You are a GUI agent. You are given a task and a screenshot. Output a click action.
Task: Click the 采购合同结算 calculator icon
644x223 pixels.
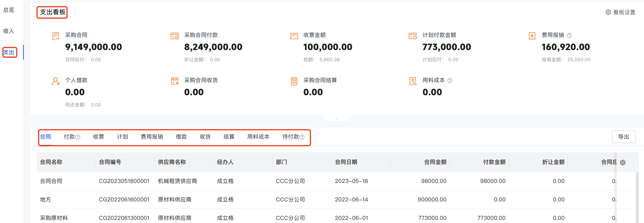294,81
